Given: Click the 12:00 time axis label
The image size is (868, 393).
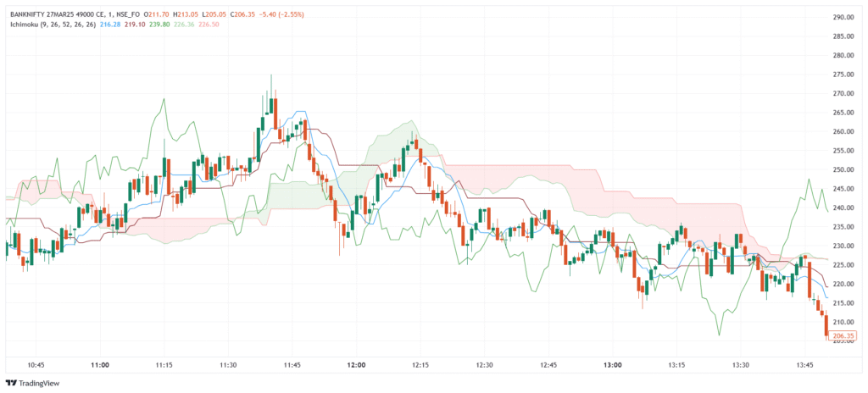Looking at the screenshot, I should pyautogui.click(x=356, y=364).
